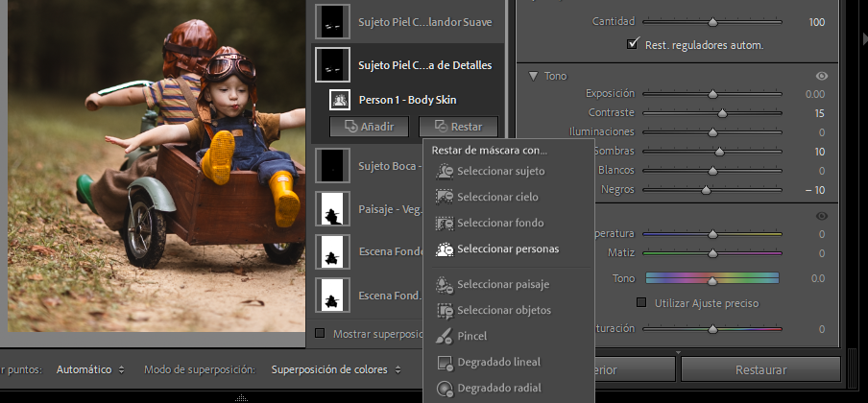Click the Degradado lineal icon
868x403 pixels.
[445, 363]
